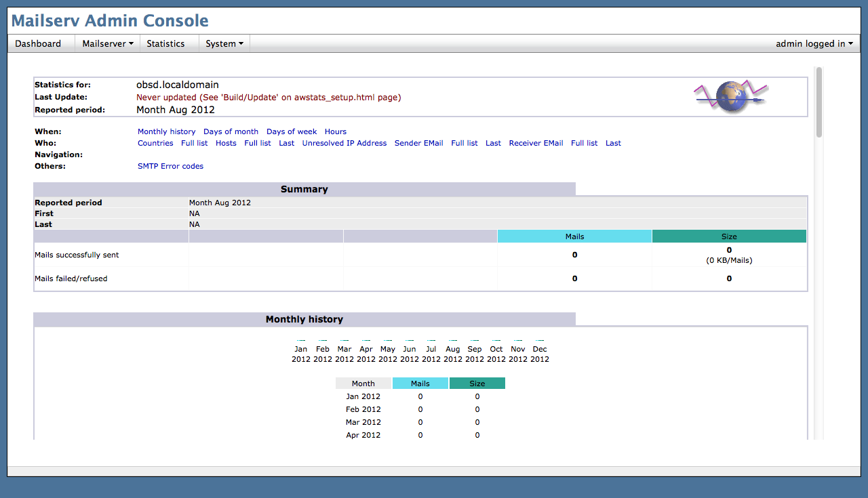Click the Summary section header

(x=304, y=189)
